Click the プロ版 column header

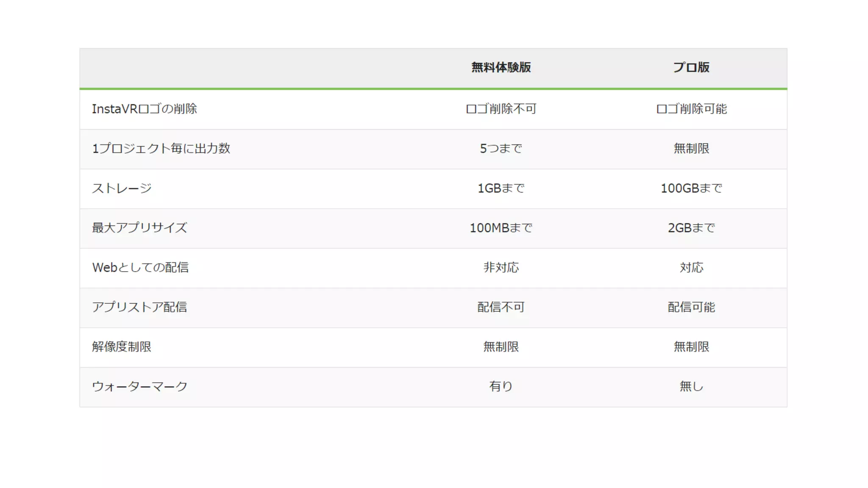(691, 67)
